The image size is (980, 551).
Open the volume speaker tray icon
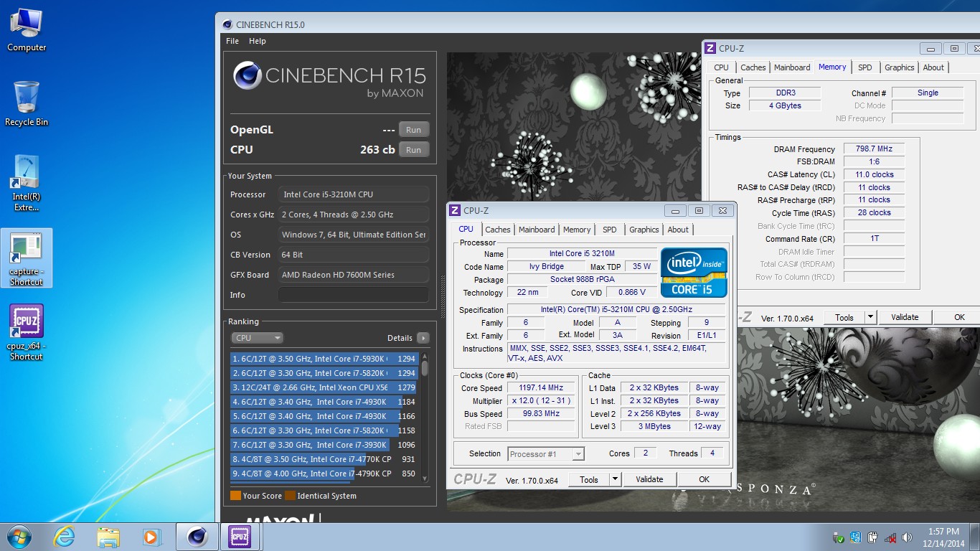point(908,537)
